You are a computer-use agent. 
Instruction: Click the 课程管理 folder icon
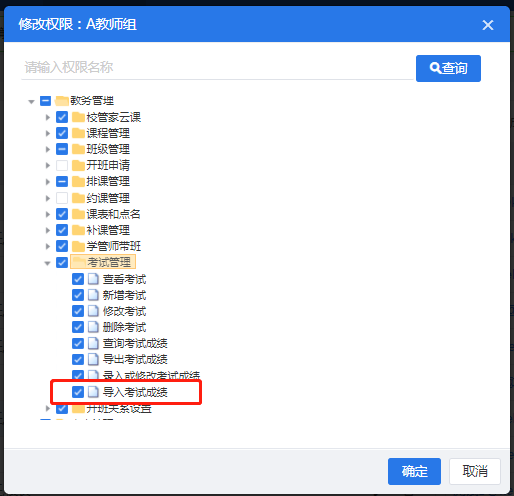78,133
